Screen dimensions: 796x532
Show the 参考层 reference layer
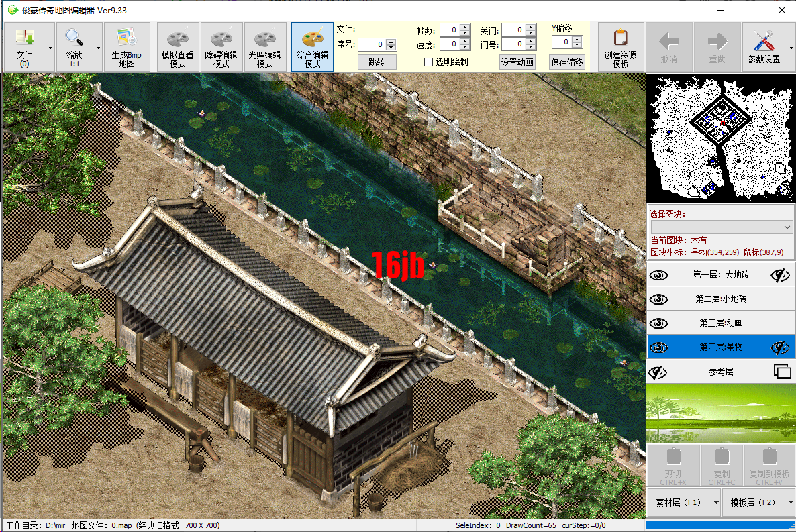point(659,372)
